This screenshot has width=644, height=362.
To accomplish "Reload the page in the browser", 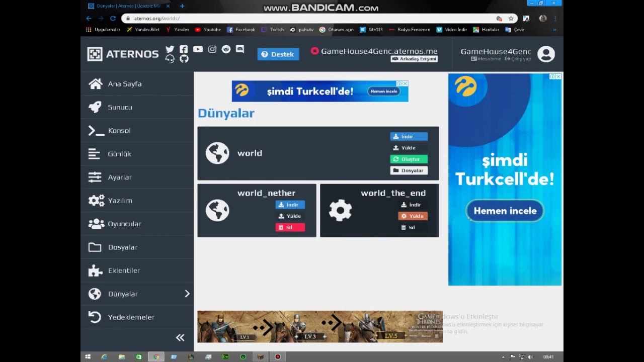I will [113, 19].
